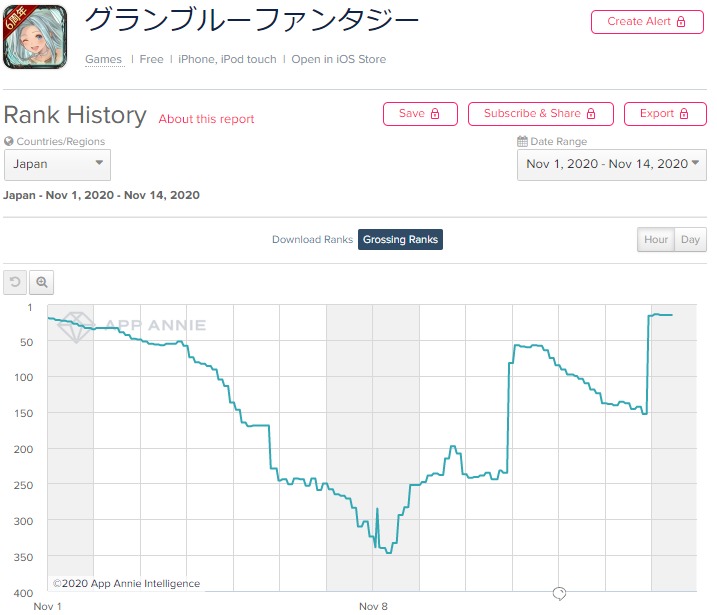The width and height of the screenshot is (717, 615).
Task: Select the Grossing Ranks view
Action: [400, 240]
